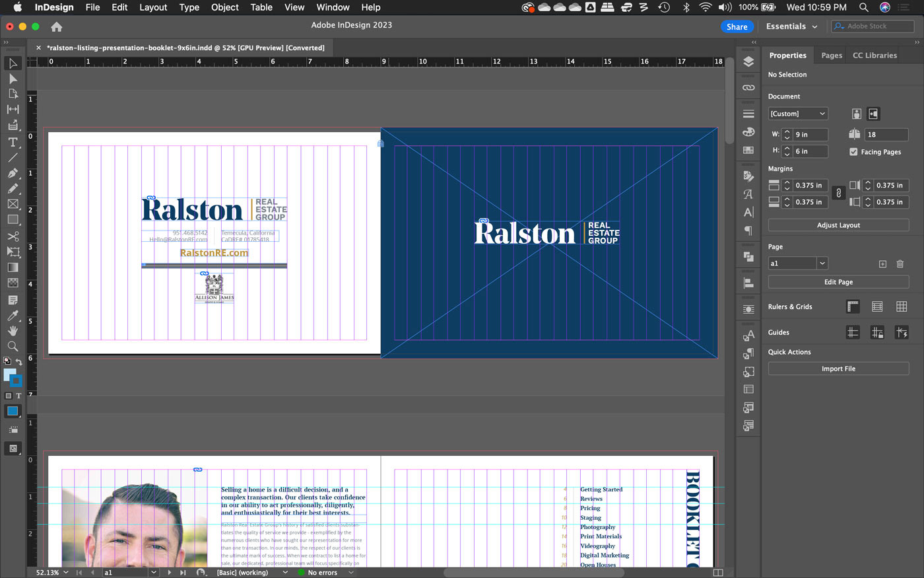Select the Page tool
This screenshot has width=924, height=578.
13,94
